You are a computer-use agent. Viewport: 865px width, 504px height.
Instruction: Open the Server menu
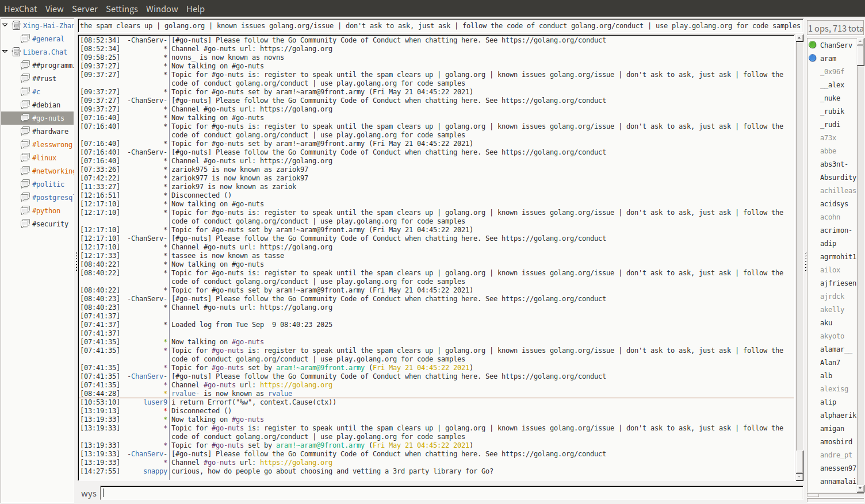pos(85,9)
